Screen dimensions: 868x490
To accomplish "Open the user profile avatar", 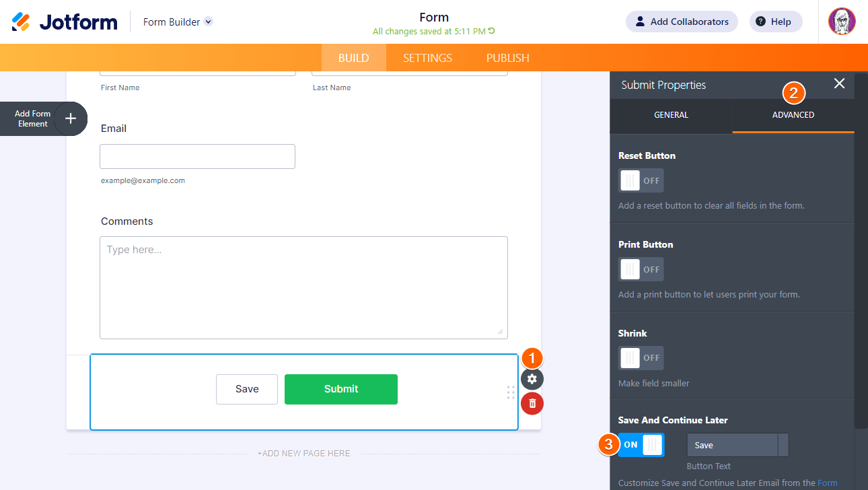I will pos(842,22).
